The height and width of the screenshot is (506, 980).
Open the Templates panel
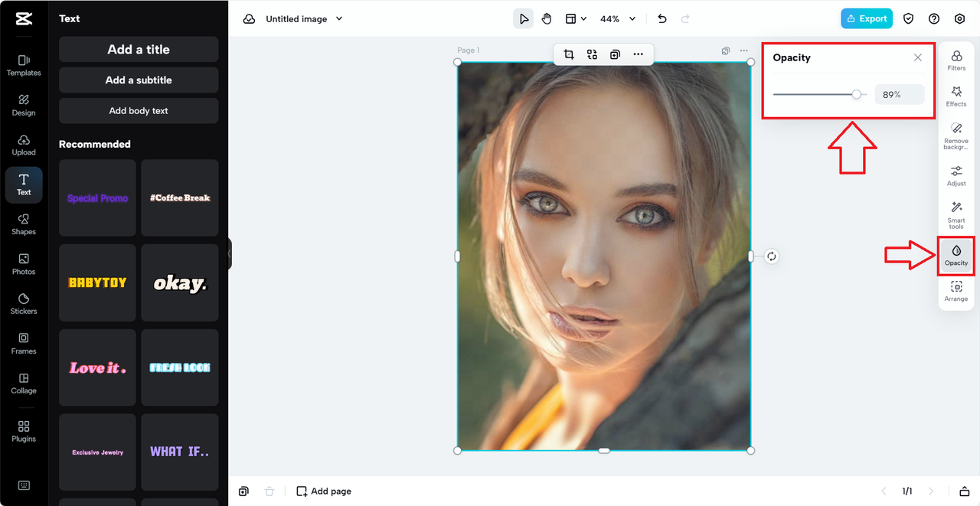[x=24, y=65]
